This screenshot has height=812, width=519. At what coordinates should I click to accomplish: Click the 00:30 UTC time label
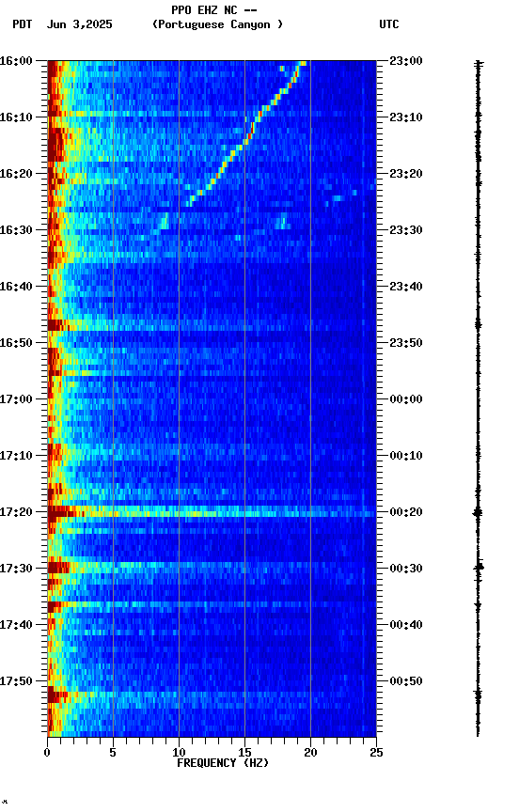click(x=406, y=569)
